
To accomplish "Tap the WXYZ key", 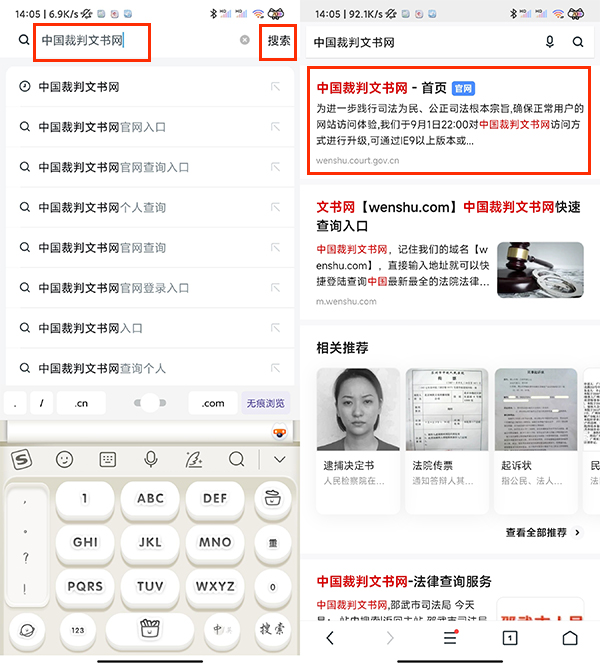I will 215,587.
